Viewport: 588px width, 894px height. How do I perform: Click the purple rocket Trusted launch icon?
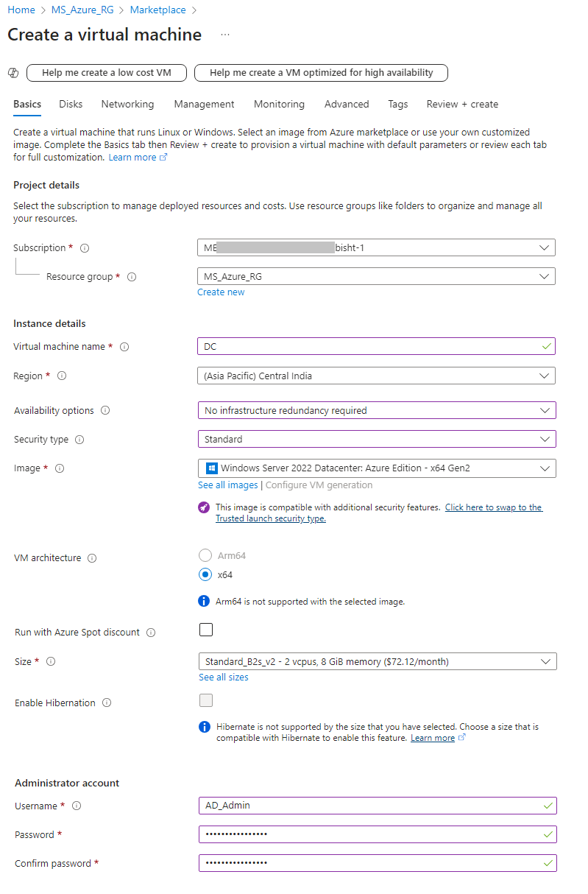[204, 508]
